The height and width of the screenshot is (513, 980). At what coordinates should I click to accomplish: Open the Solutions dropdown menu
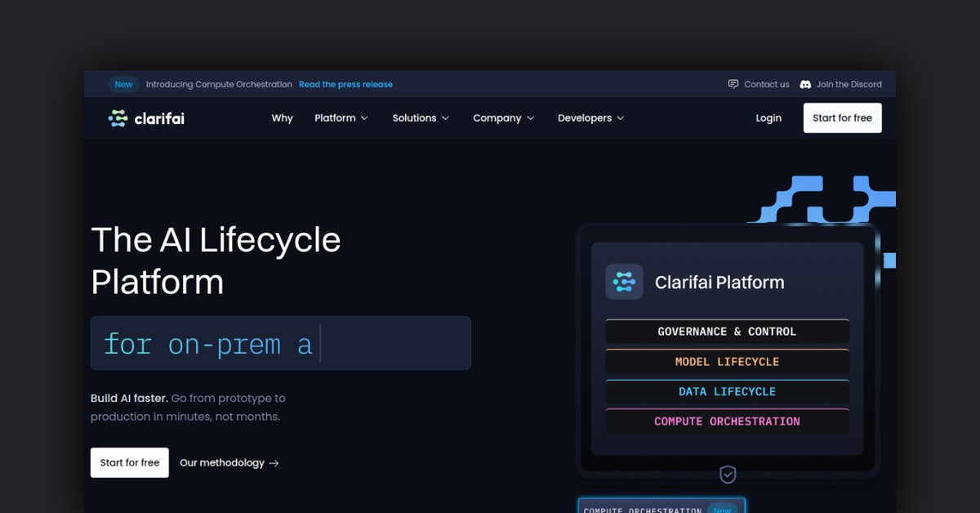pyautogui.click(x=421, y=118)
